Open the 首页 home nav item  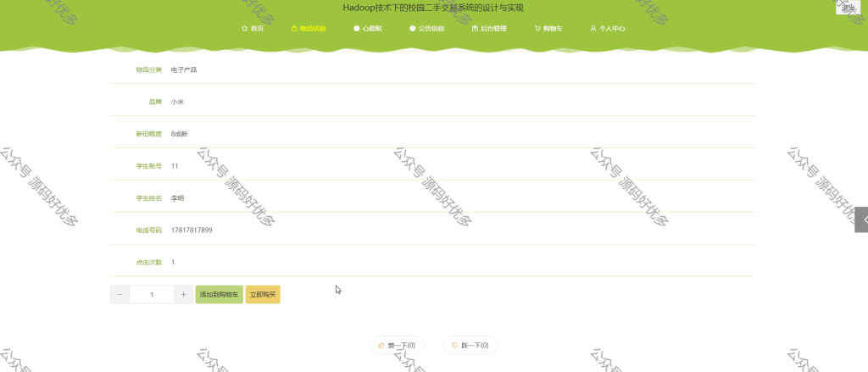pyautogui.click(x=253, y=28)
